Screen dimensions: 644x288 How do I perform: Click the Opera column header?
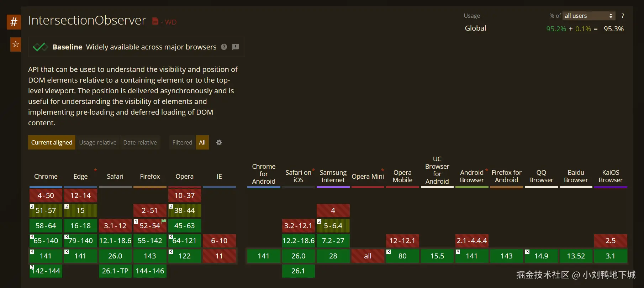click(184, 176)
